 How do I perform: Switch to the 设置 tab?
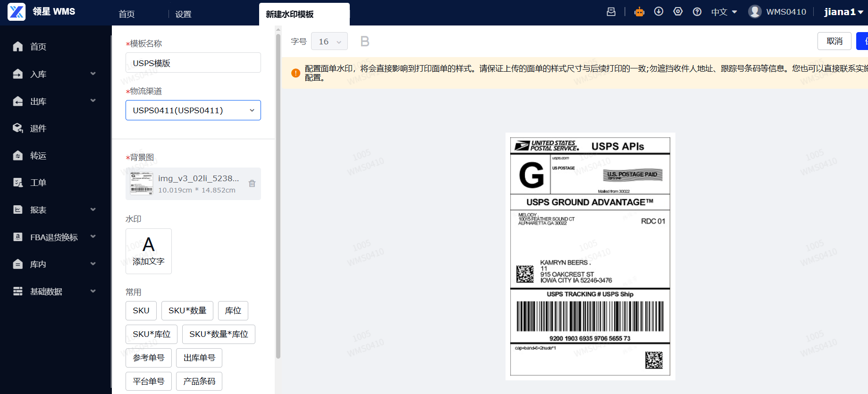183,14
